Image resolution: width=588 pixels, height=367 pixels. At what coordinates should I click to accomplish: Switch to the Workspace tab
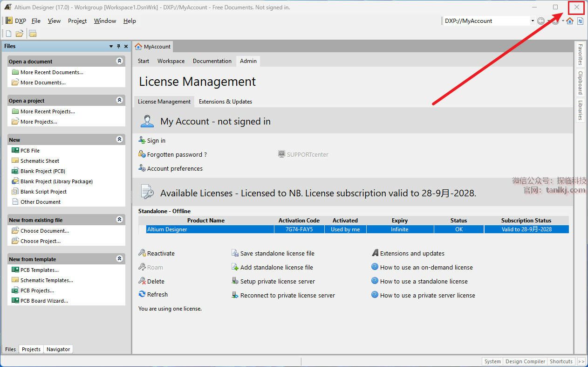[171, 61]
